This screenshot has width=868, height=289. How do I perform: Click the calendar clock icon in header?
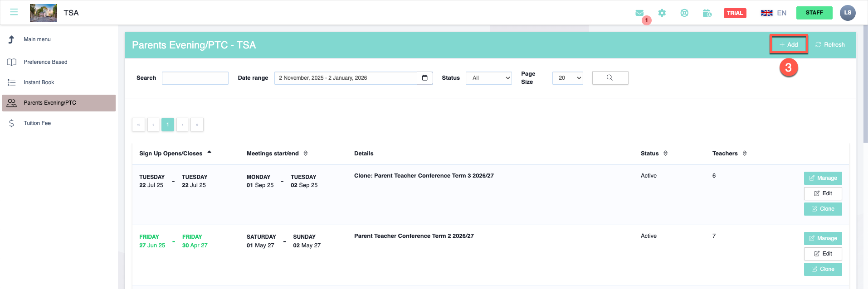(x=707, y=13)
